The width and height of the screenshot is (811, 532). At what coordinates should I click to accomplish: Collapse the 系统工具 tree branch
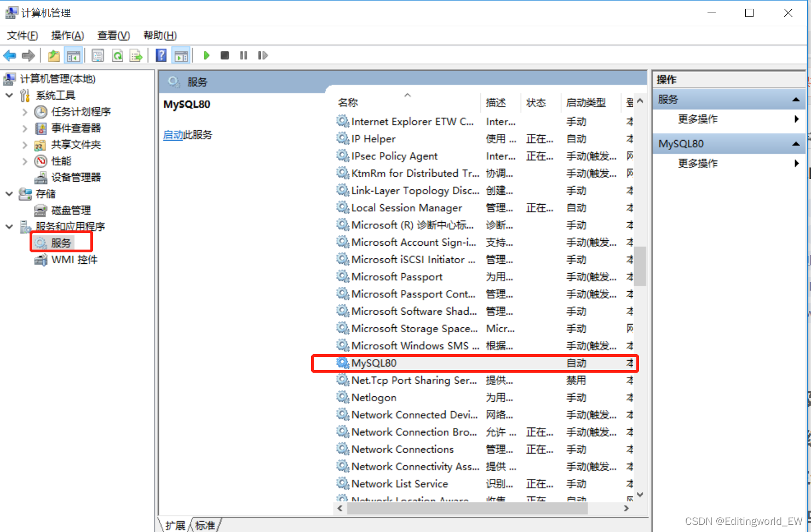[x=9, y=95]
